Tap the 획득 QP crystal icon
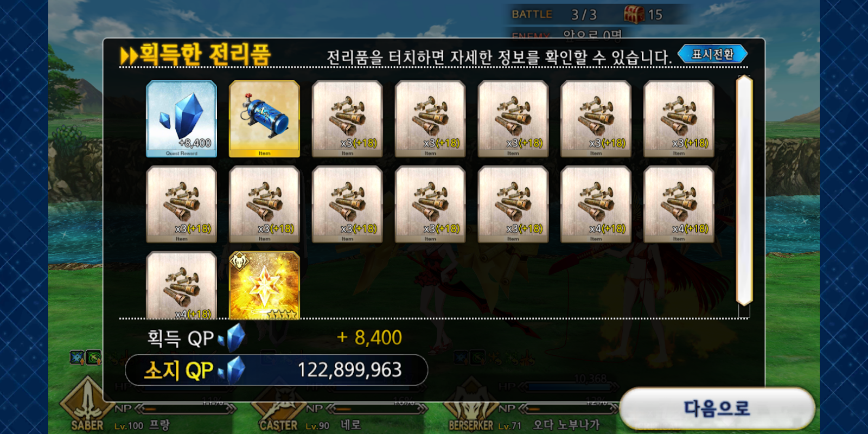 (x=233, y=337)
